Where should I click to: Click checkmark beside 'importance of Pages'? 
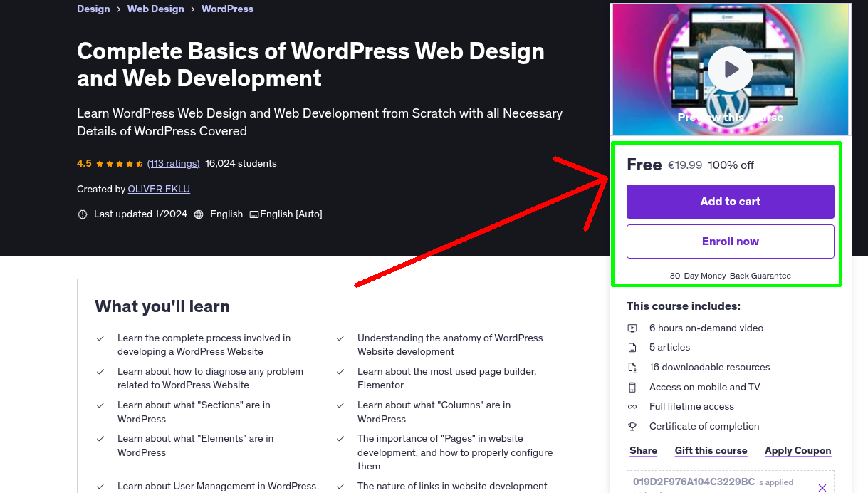click(x=341, y=439)
